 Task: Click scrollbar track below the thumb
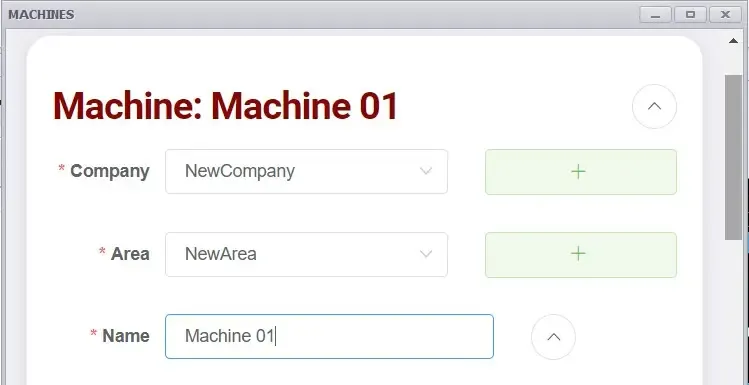733,313
